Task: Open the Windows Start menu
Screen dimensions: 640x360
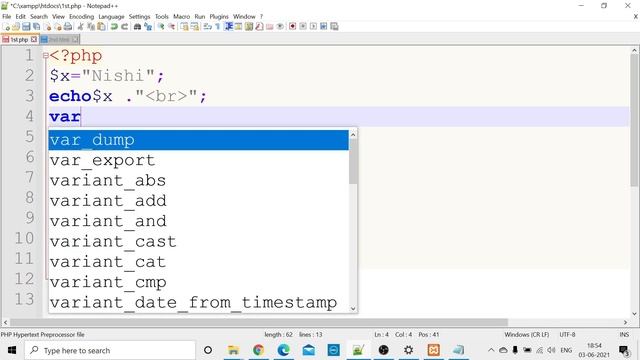Action: pos(12,351)
